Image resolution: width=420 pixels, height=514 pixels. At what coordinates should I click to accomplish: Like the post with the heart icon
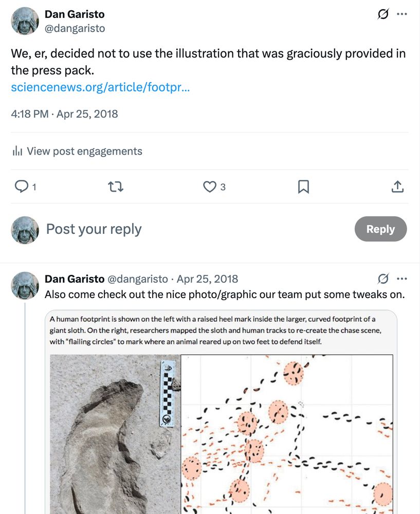209,187
